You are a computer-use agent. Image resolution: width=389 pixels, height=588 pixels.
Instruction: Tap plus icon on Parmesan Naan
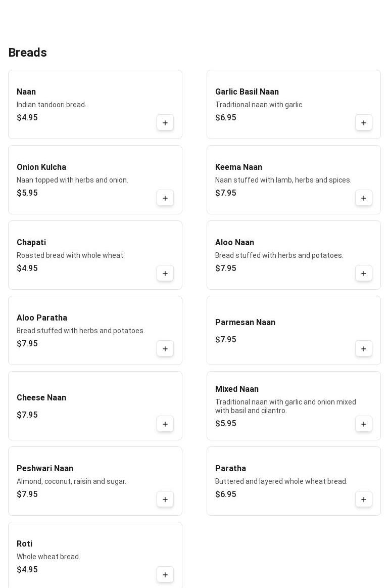click(x=364, y=349)
